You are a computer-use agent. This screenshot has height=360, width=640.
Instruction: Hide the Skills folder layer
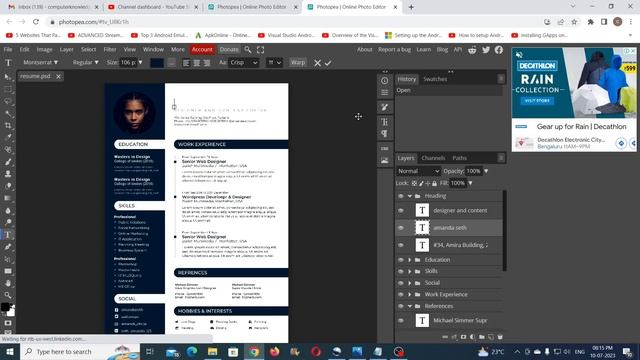[x=401, y=271]
